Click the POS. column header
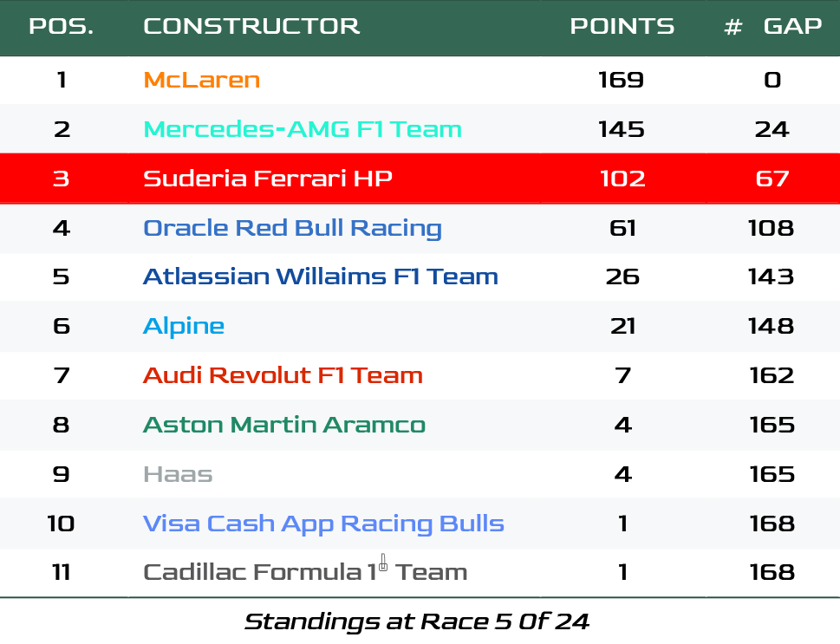 pos(61,26)
